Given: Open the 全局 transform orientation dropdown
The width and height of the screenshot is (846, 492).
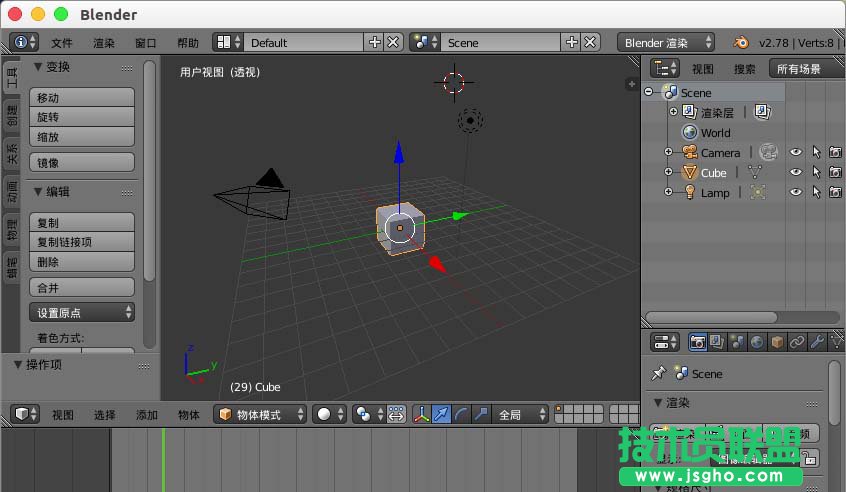Looking at the screenshot, I should click(520, 414).
